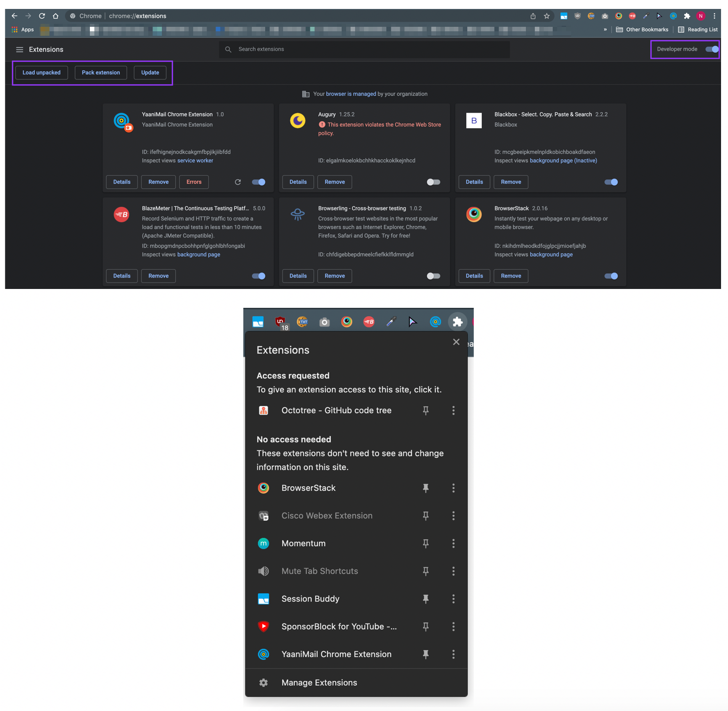This screenshot has height=711, width=728.
Task: Pin Mute Tab Shortcuts
Action: [426, 571]
